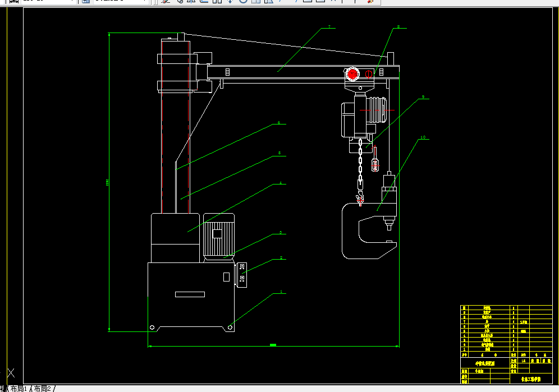Select leader label number 8
Viewport: 559px width, 392px height.
pyautogui.click(x=398, y=27)
